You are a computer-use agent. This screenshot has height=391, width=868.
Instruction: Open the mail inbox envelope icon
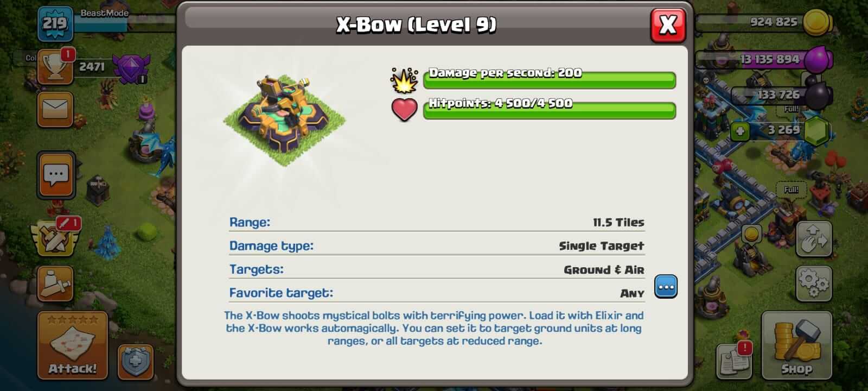pos(55,109)
